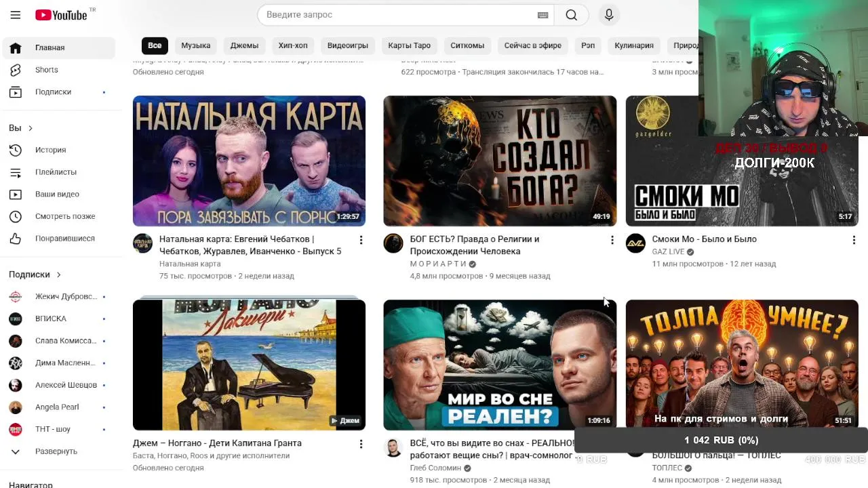Open Глеб Соломин channel avatar
Screen dimensions: 868x488
393,447
